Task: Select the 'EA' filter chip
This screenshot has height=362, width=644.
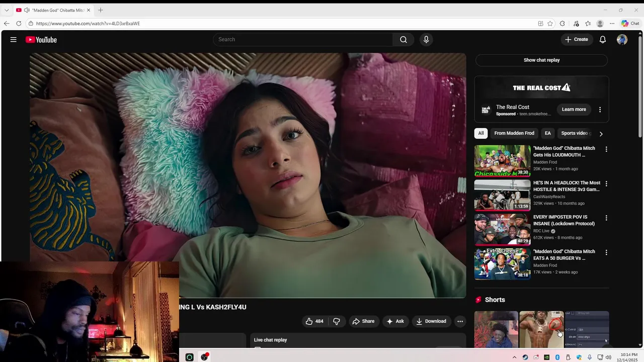Action: [x=548, y=133]
